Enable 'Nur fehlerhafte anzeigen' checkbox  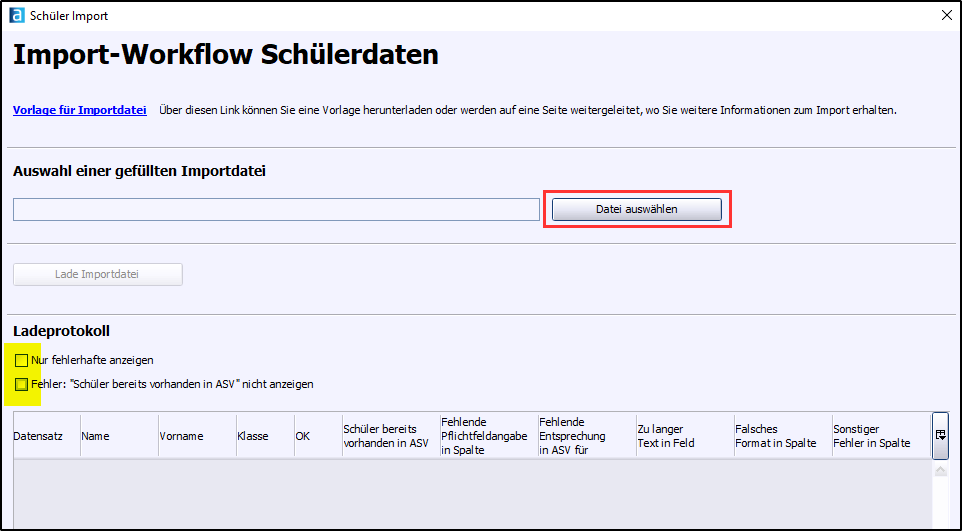tap(22, 360)
